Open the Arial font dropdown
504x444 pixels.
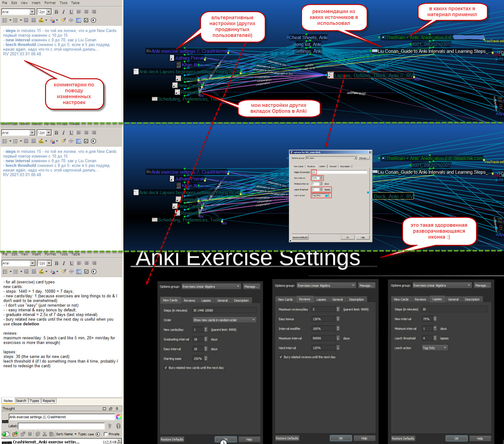click(x=32, y=11)
